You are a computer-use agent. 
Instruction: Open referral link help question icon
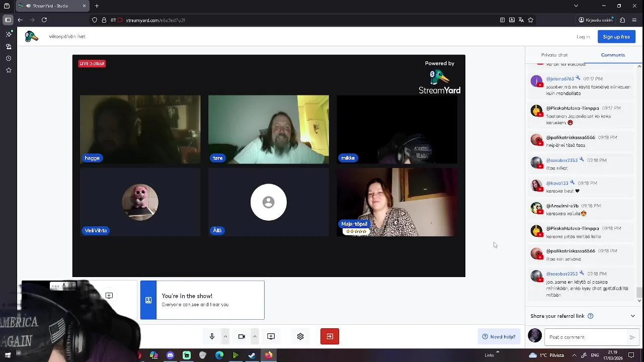pyautogui.click(x=591, y=316)
